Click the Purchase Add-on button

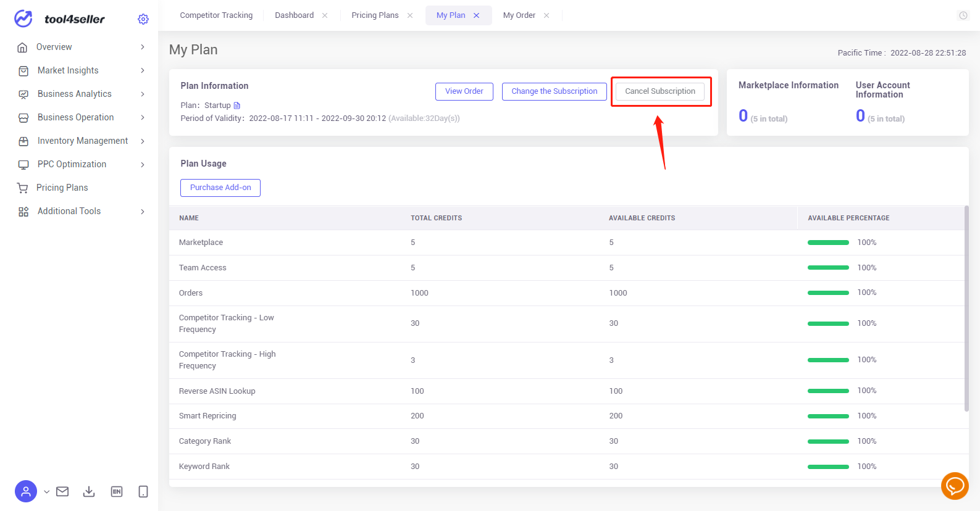tap(220, 188)
